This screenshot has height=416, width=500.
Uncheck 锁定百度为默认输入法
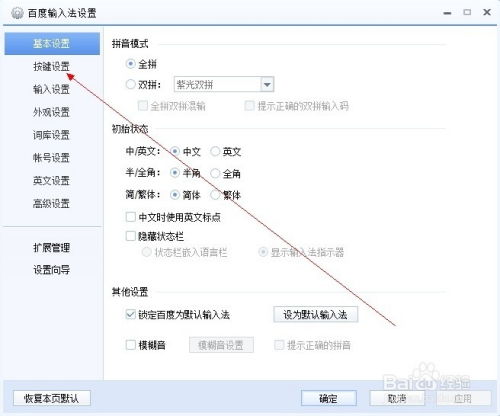(x=131, y=314)
